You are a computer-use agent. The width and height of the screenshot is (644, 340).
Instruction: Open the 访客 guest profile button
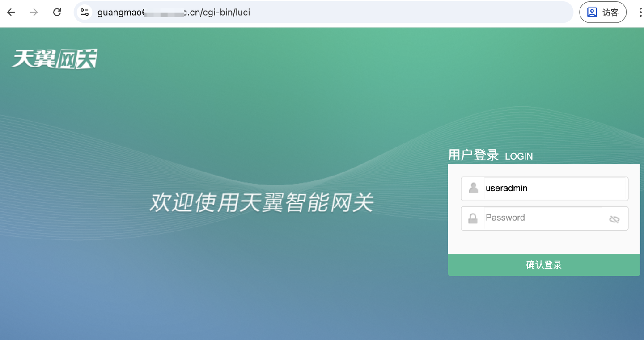(x=602, y=12)
